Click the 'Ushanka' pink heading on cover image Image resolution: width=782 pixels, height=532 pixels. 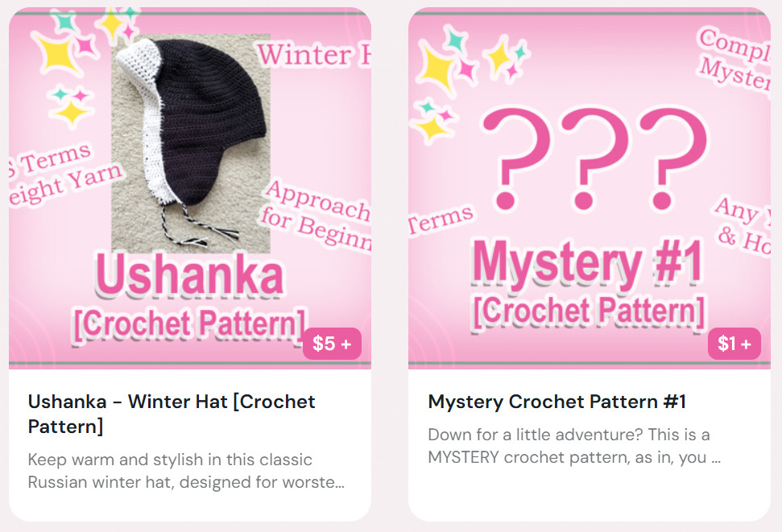coord(189,275)
